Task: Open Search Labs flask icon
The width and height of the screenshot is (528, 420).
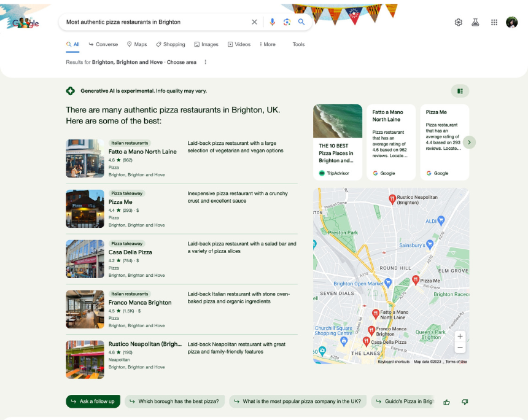Action: [475, 22]
